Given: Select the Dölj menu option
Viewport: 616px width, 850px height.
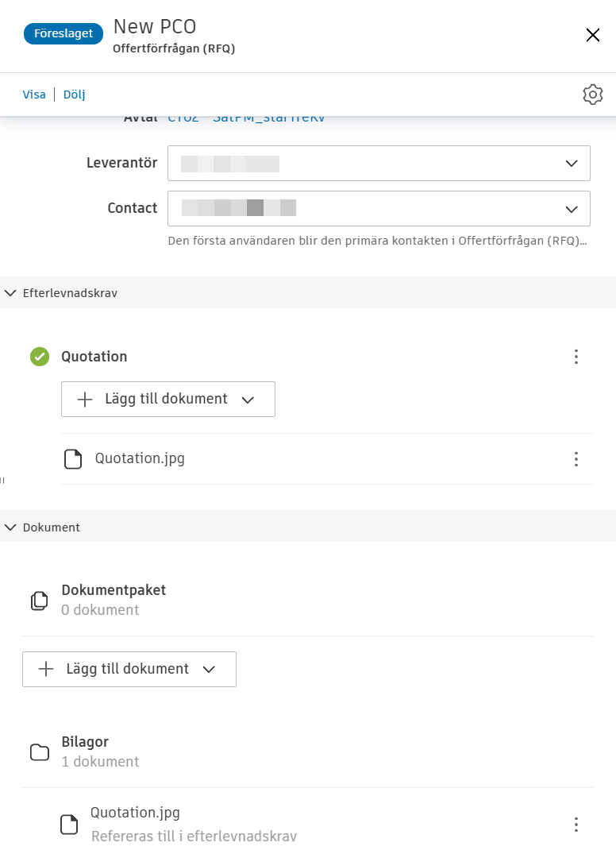Looking at the screenshot, I should coord(73,94).
